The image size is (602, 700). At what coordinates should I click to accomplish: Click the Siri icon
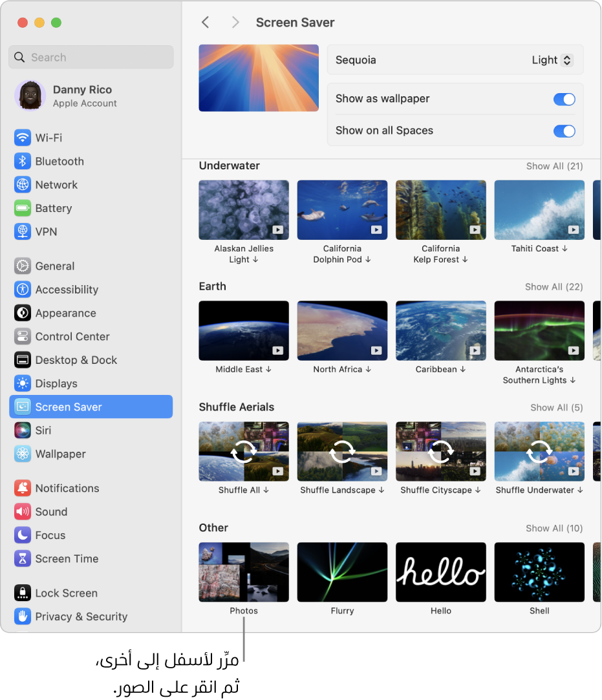(x=23, y=430)
